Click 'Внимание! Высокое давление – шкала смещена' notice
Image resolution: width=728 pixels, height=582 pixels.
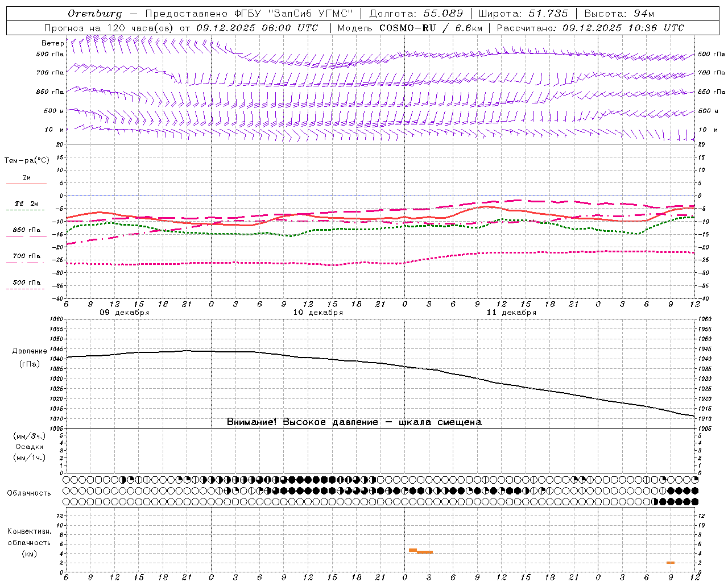click(x=354, y=422)
